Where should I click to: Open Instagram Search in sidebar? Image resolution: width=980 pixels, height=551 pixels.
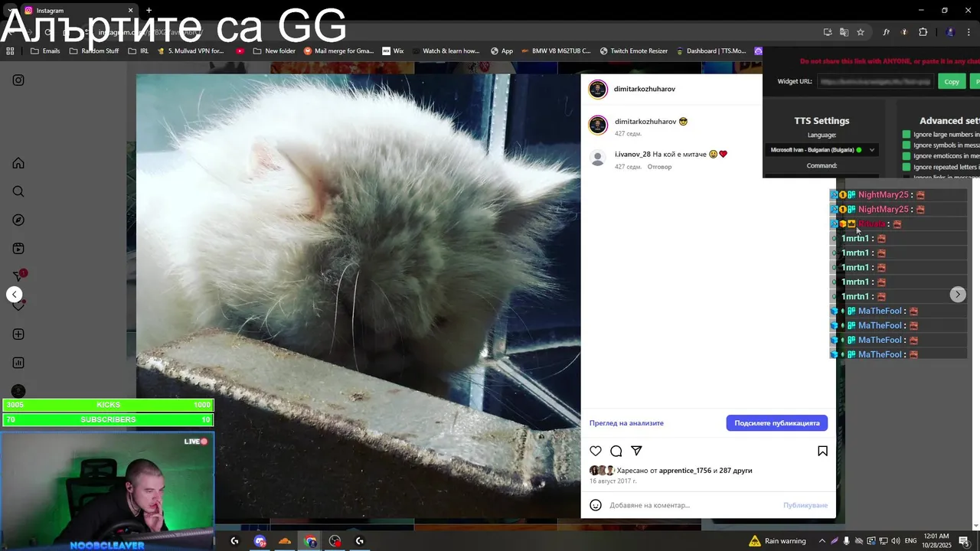click(x=18, y=191)
